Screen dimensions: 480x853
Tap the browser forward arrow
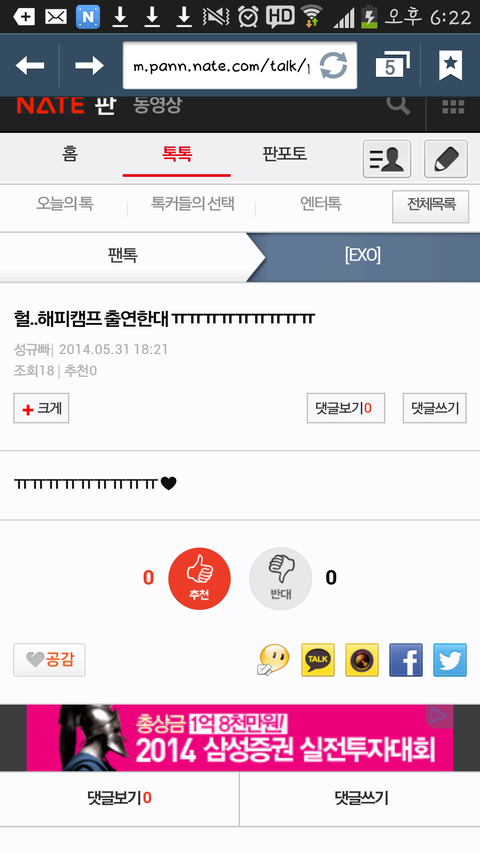coord(90,66)
